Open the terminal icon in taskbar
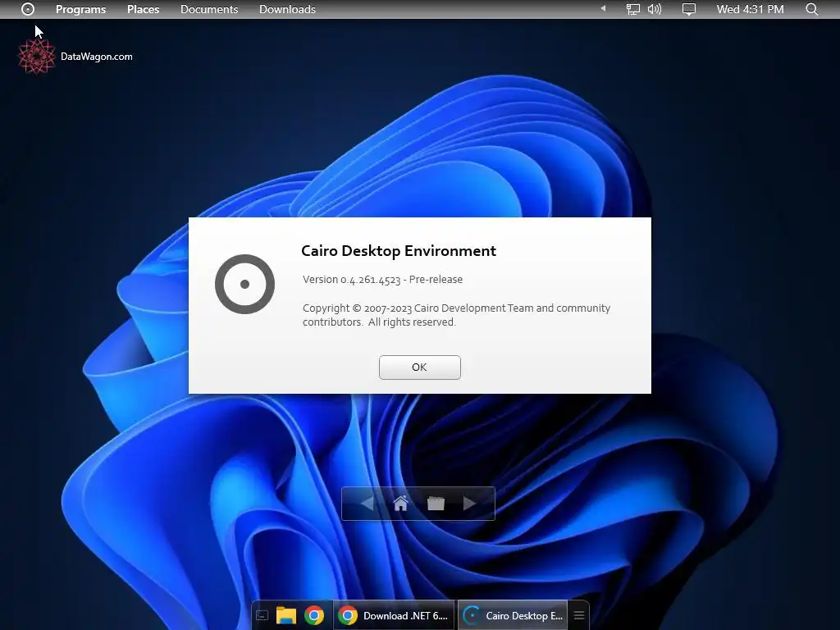 (262, 615)
